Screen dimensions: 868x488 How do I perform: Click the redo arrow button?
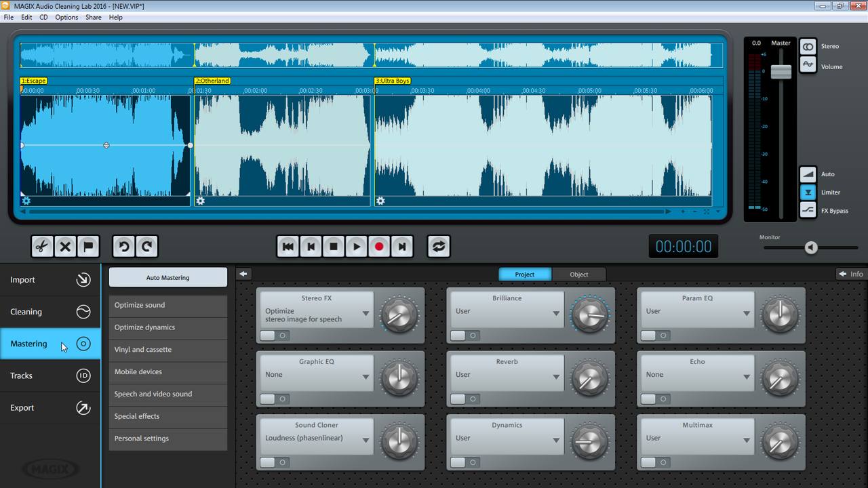tap(147, 247)
